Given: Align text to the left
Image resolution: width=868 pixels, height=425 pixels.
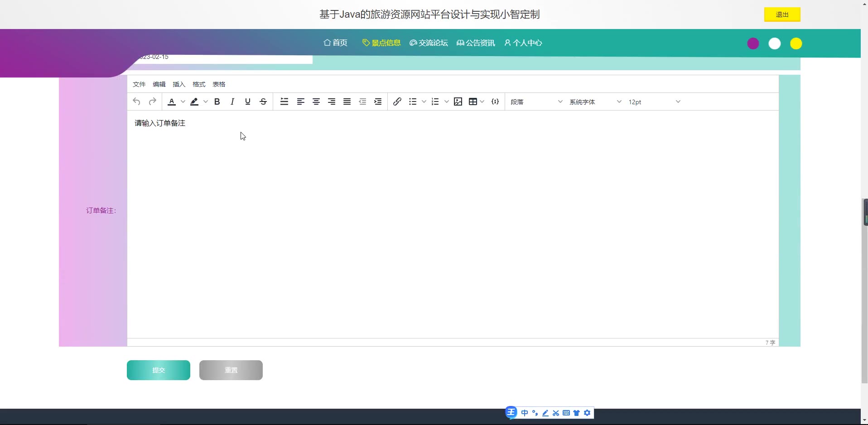Looking at the screenshot, I should (x=301, y=101).
